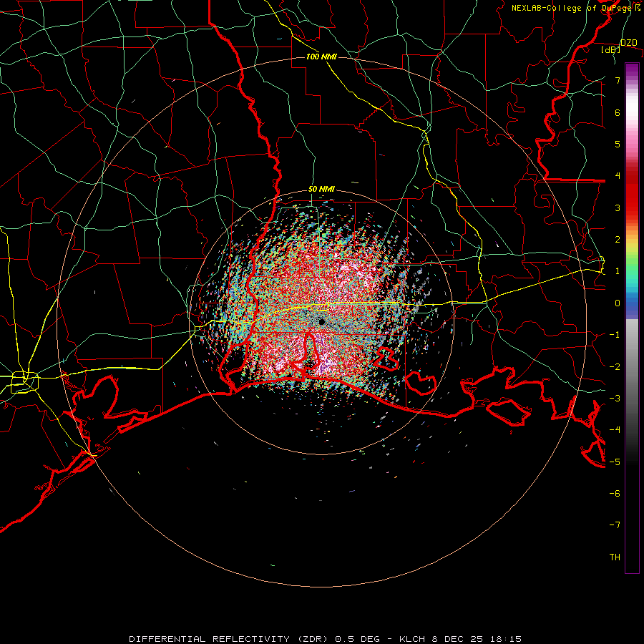The height and width of the screenshot is (644, 644).
Task: Click the black radar site dot at center
Action: pos(321,322)
